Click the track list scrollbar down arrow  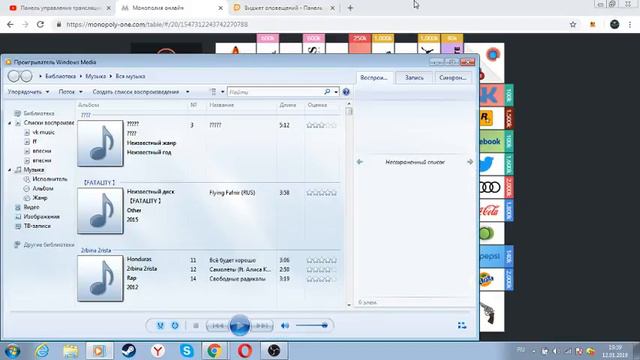(x=349, y=305)
